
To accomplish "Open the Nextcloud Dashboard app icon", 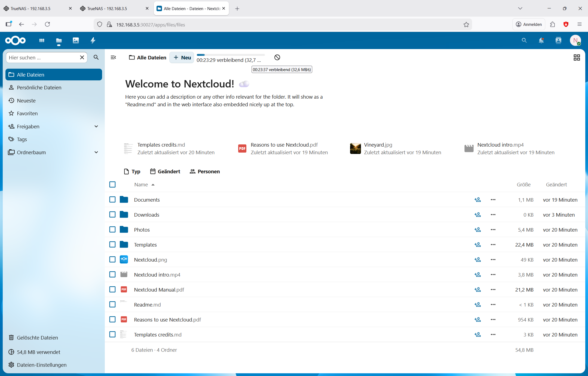I will click(42, 41).
